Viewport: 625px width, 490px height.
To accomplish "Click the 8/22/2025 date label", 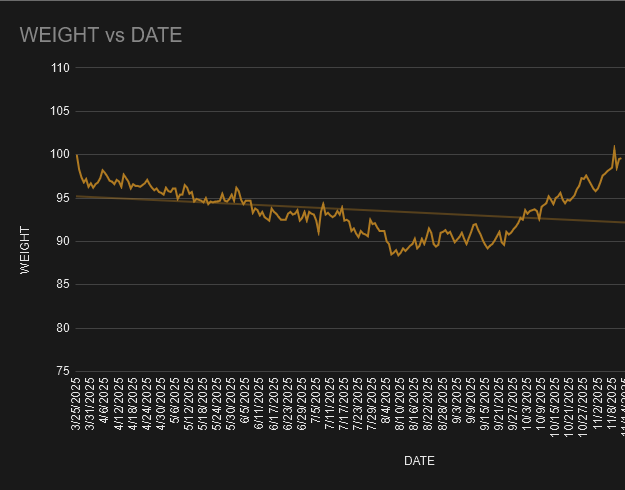I will pos(429,404).
